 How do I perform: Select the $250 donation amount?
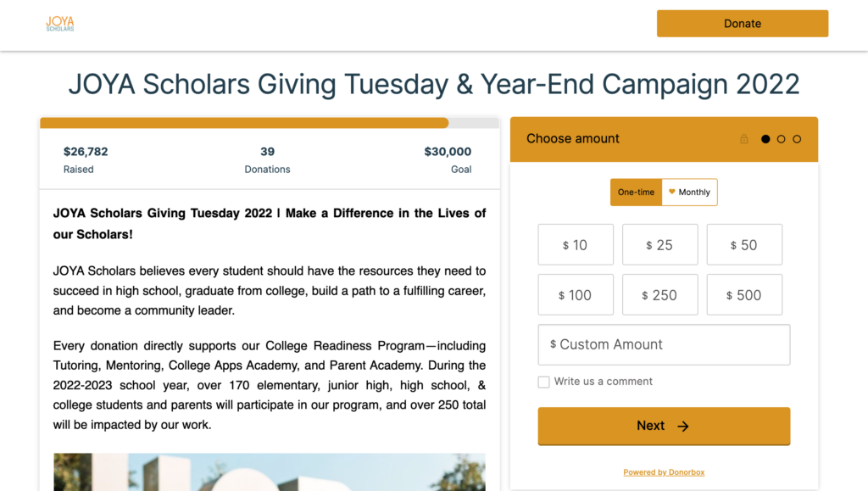pos(659,294)
